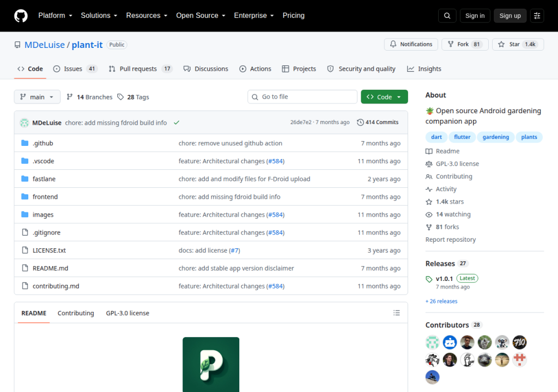Image resolution: width=558 pixels, height=392 pixels.
Task: Click the flutter topic tag
Action: click(462, 137)
